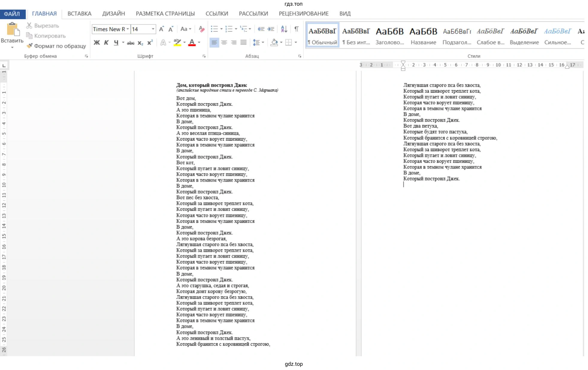Toggle Bold (Ж) formatting
Image resolution: width=588 pixels, height=370 pixels.
click(96, 43)
